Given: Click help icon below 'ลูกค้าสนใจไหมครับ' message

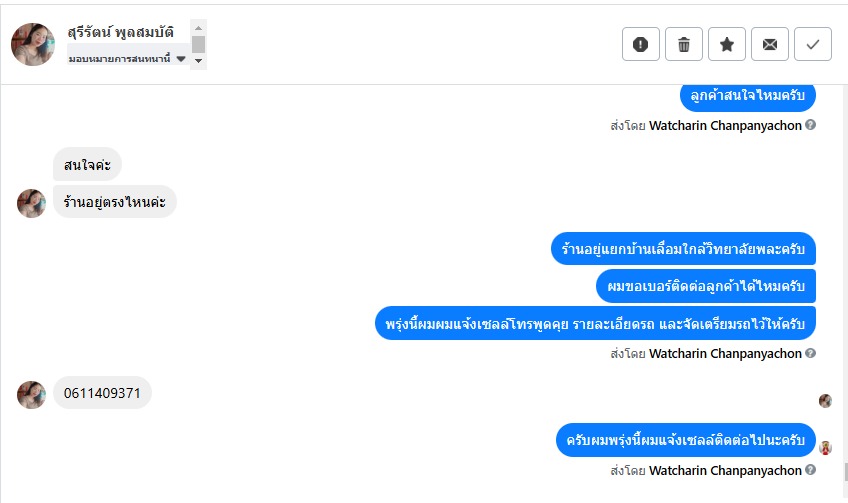Looking at the screenshot, I should pos(811,125).
